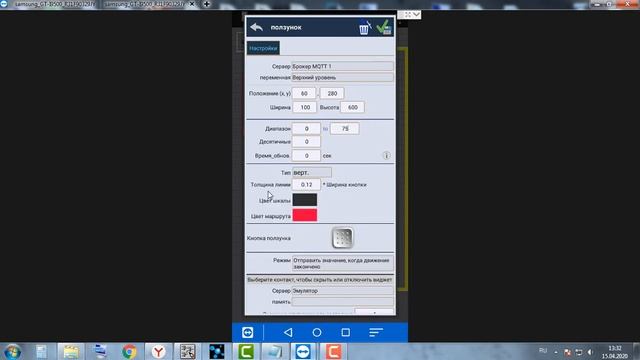Close the second samsung_GT-I9500 tab
The width and height of the screenshot is (640, 360).
coord(192,4)
